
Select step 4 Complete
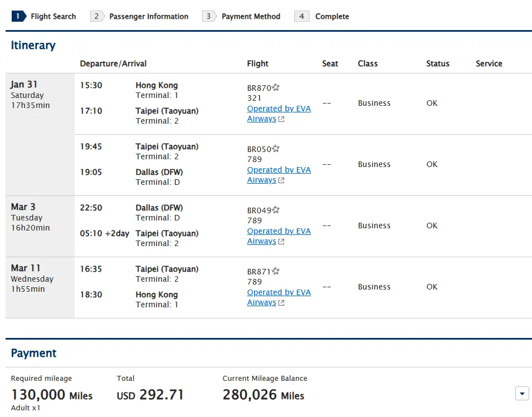(x=321, y=16)
